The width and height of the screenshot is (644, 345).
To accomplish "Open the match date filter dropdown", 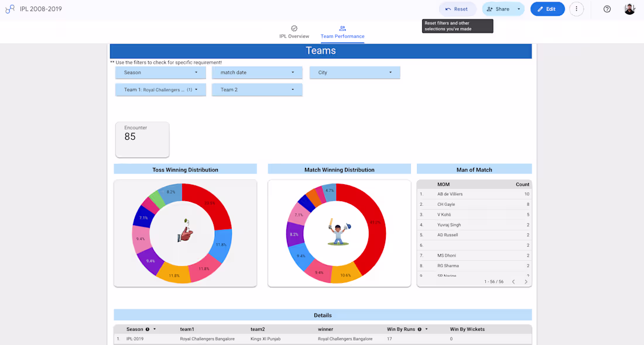I will pyautogui.click(x=257, y=72).
